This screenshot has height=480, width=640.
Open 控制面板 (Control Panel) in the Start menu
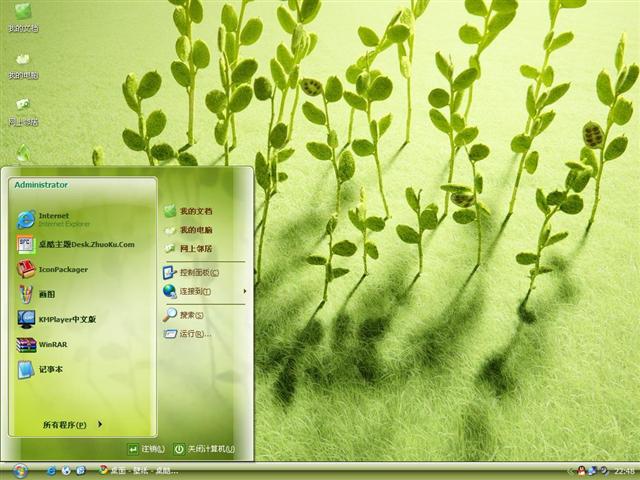[x=191, y=272]
